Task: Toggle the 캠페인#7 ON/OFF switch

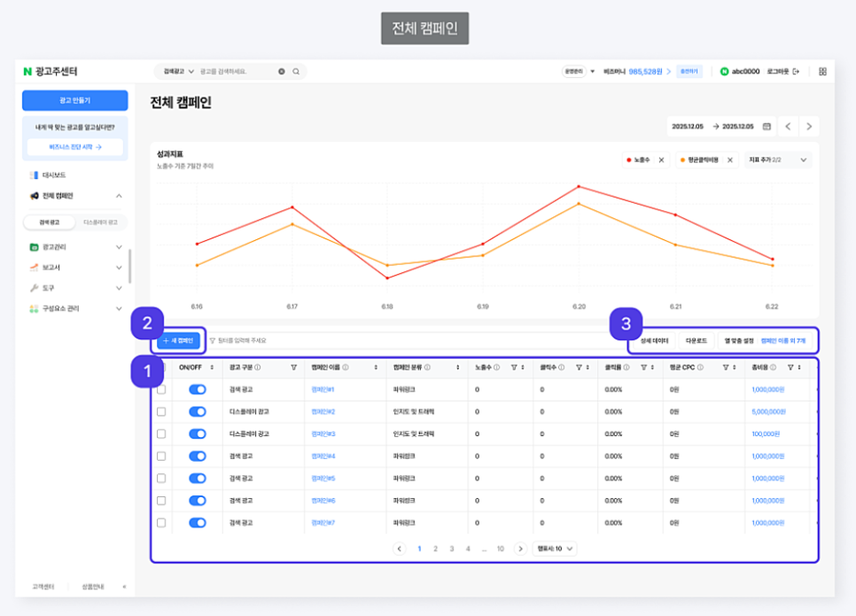Action: [x=198, y=523]
